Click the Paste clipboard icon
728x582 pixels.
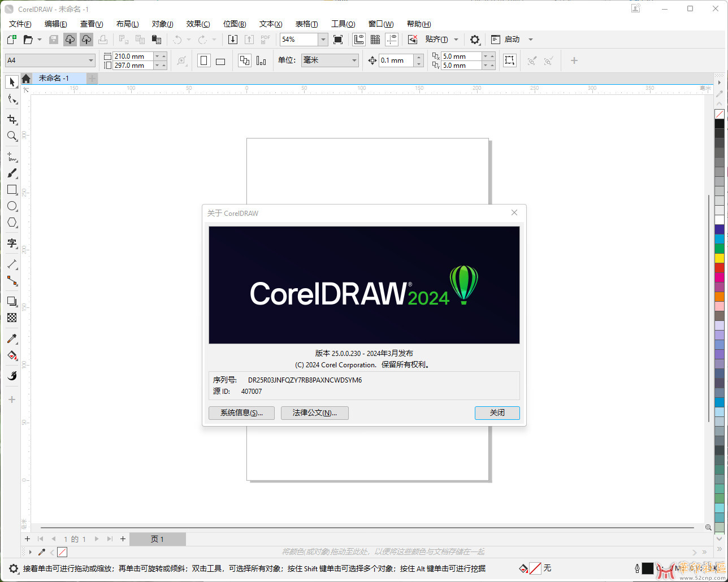click(157, 40)
